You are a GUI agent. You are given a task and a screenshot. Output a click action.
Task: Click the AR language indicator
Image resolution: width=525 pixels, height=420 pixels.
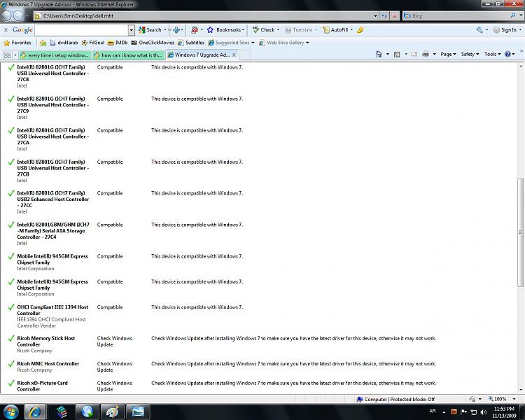point(433,411)
